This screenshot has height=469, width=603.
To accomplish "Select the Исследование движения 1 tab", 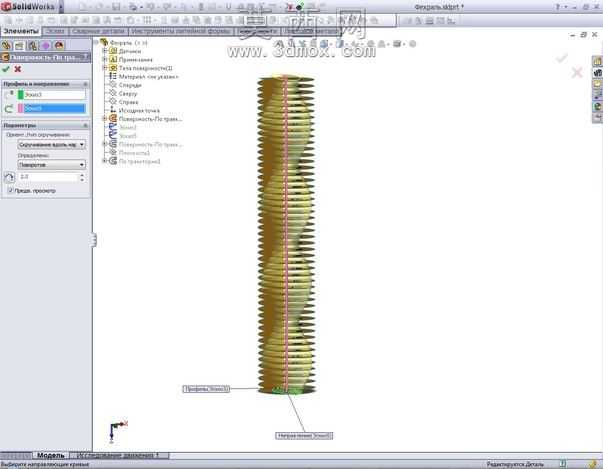I will click(118, 456).
